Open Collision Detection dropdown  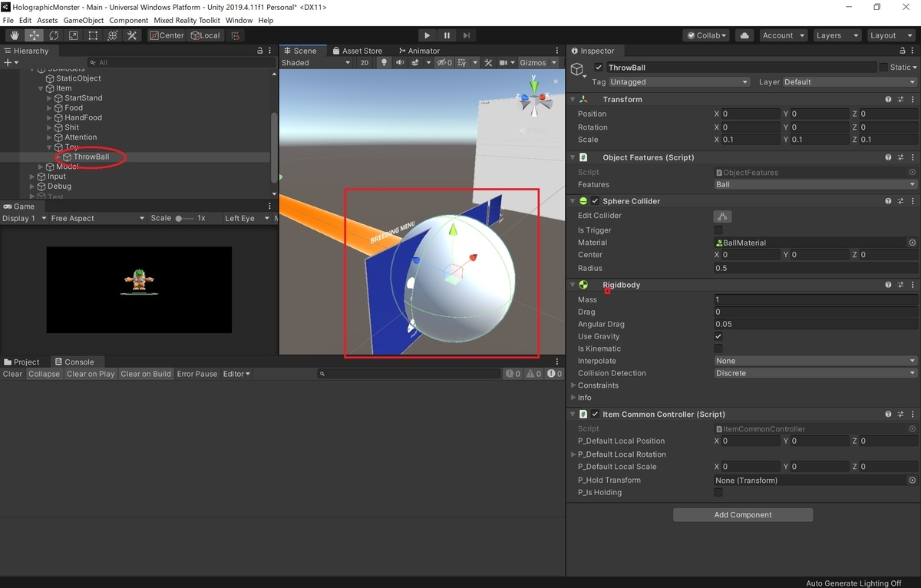pyautogui.click(x=815, y=373)
